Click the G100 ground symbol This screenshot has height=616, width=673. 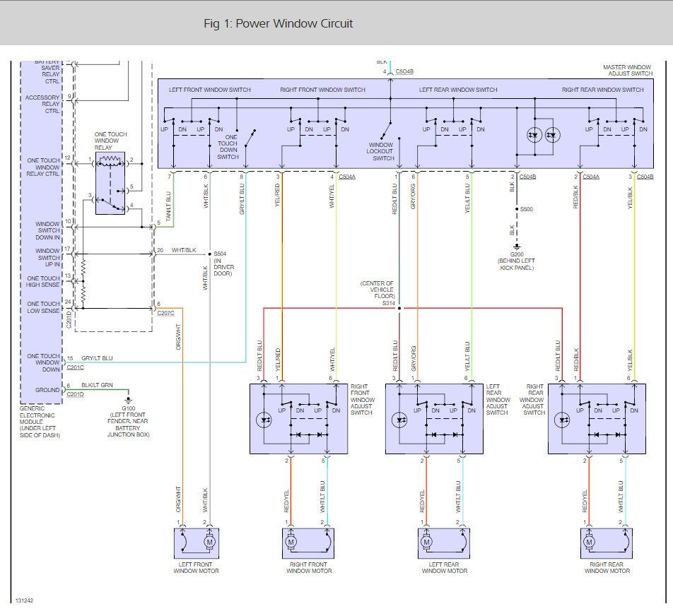(129, 401)
